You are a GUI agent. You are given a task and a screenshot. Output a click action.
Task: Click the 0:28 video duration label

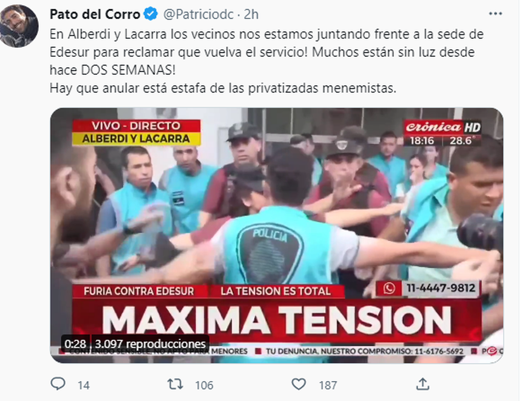(x=75, y=344)
